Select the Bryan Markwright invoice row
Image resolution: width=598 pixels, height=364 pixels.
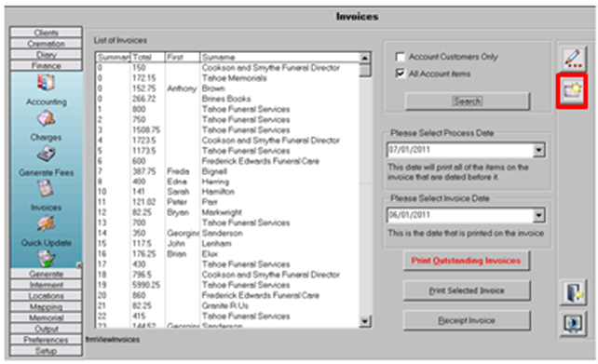(227, 212)
